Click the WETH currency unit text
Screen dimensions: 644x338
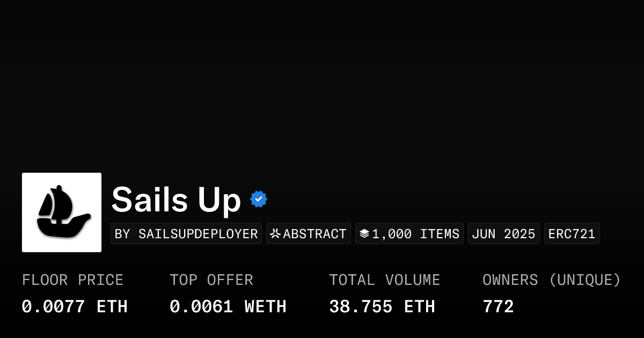pyautogui.click(x=266, y=307)
